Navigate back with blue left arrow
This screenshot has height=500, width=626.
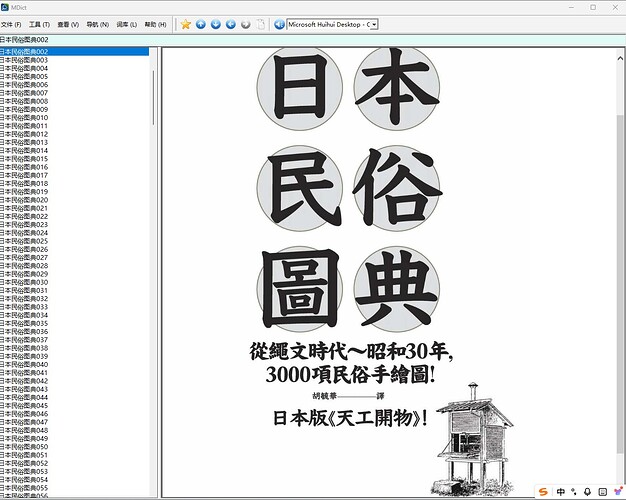[x=231, y=24]
